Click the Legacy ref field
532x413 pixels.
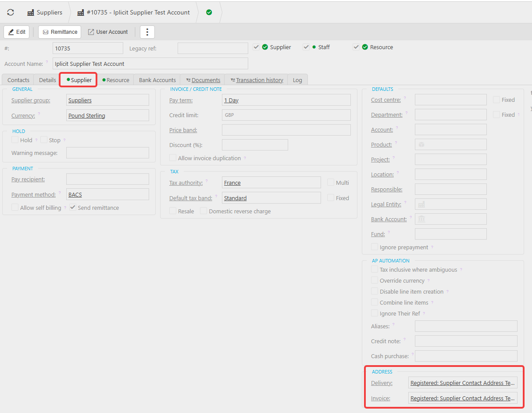pos(213,48)
